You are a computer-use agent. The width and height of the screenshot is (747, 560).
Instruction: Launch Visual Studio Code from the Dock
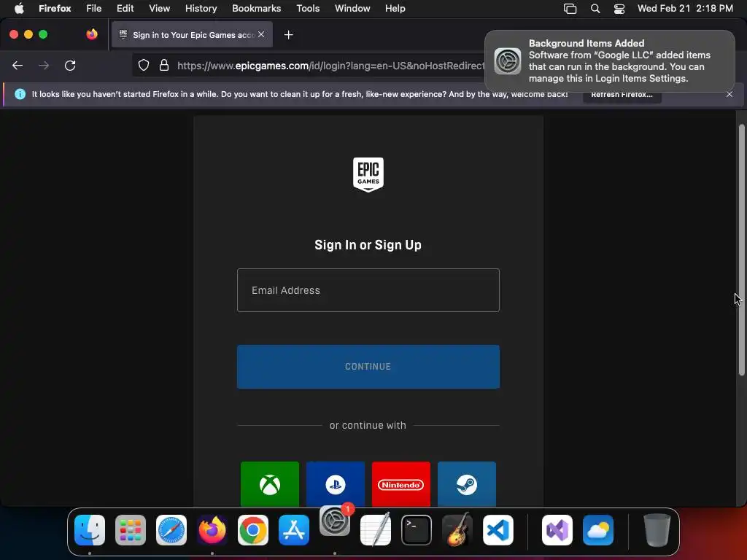coord(498,530)
